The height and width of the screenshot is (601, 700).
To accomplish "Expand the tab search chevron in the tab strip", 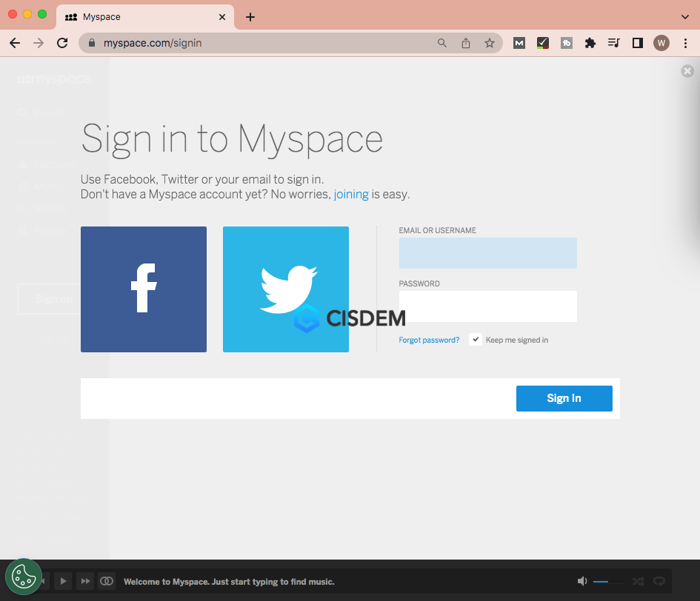I will click(684, 16).
